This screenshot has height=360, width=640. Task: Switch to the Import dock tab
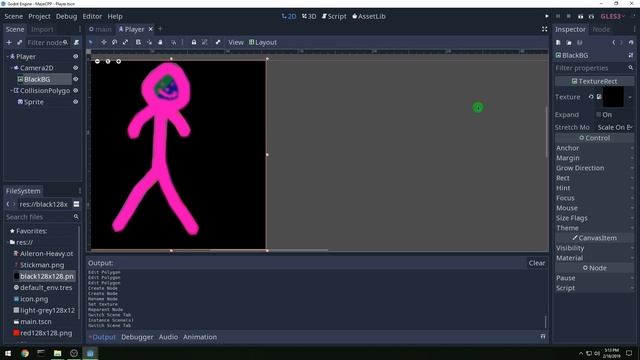pos(42,29)
